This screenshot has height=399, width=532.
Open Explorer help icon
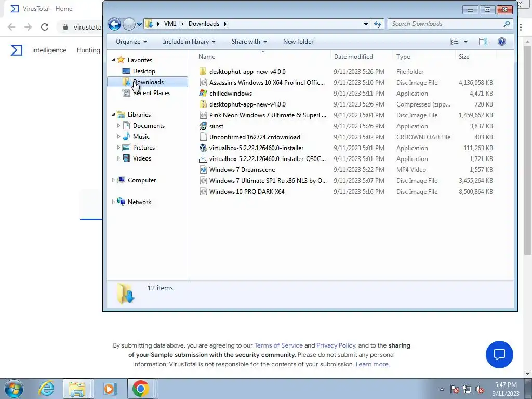(501, 42)
